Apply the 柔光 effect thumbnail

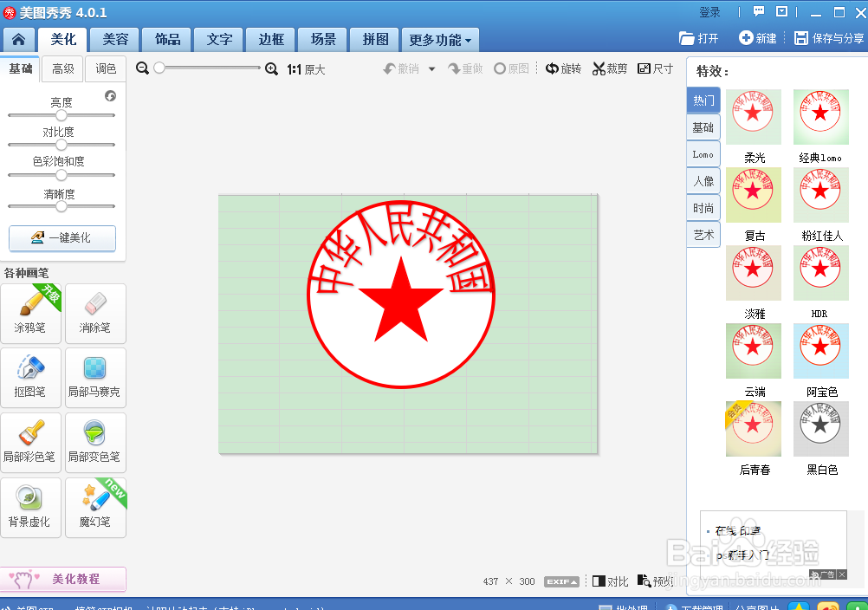click(754, 117)
